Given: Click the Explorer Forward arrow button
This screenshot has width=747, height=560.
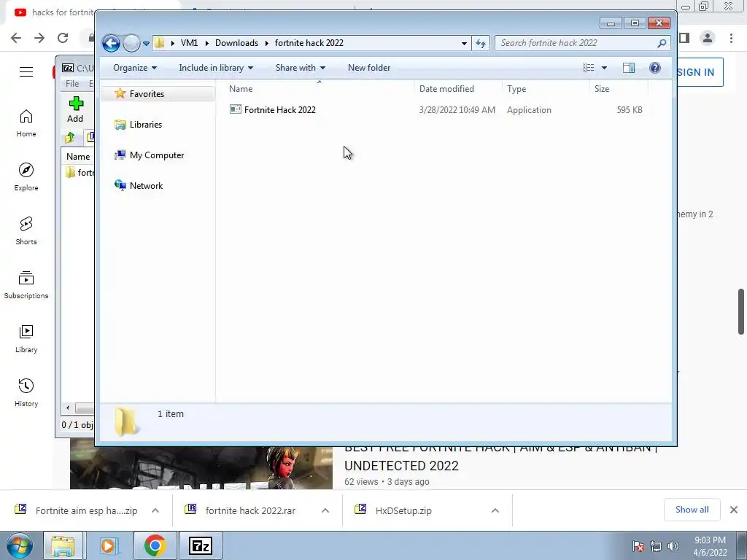Looking at the screenshot, I should coord(131,43).
